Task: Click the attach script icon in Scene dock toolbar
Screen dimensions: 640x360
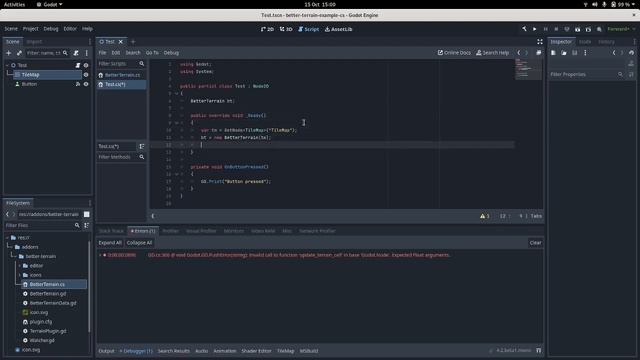Action: click(x=76, y=53)
